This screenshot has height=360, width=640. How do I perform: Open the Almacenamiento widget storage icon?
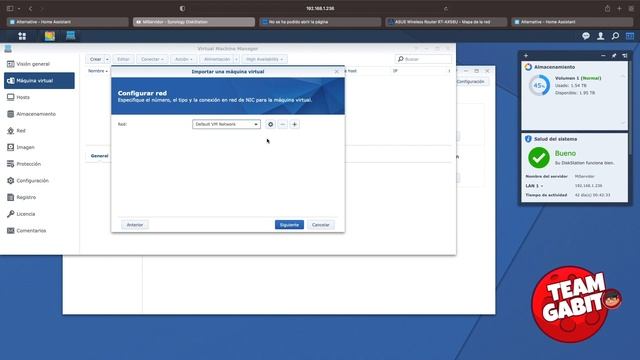click(528, 67)
